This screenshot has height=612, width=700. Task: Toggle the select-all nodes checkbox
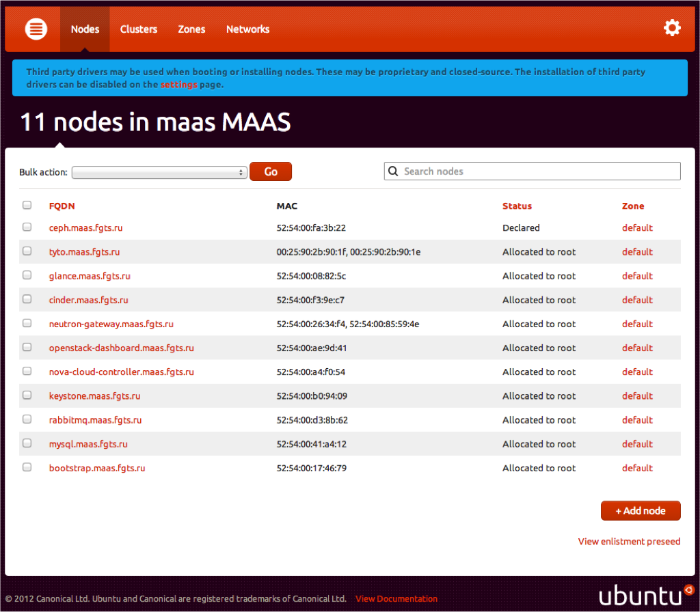pyautogui.click(x=27, y=205)
